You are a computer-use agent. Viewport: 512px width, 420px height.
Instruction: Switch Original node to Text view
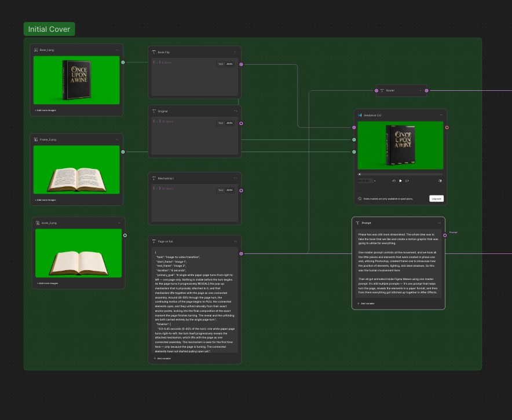[221, 123]
